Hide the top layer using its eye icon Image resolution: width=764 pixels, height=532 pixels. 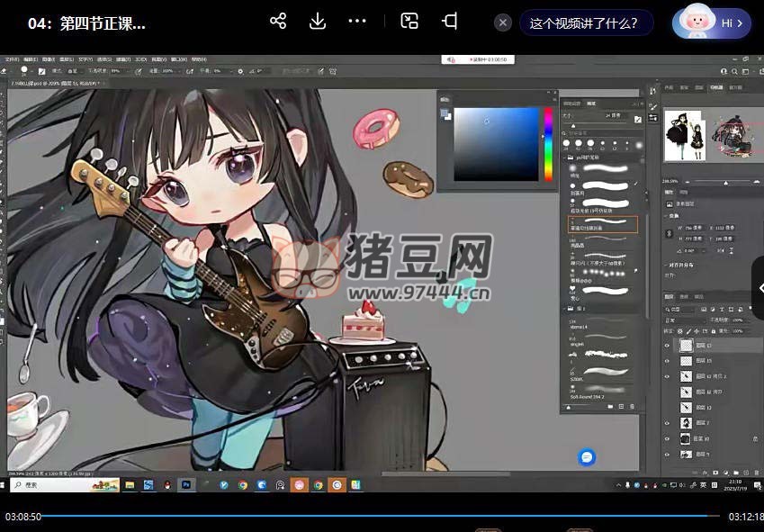[x=667, y=346]
